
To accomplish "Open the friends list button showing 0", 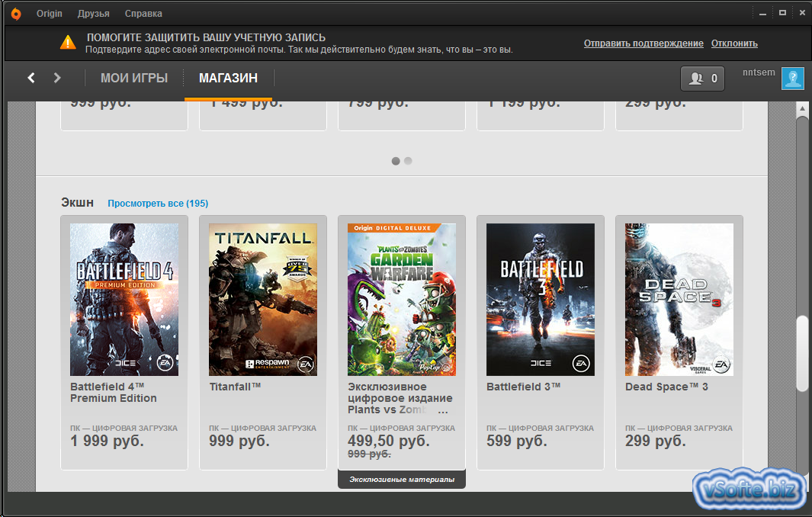I will tap(702, 79).
